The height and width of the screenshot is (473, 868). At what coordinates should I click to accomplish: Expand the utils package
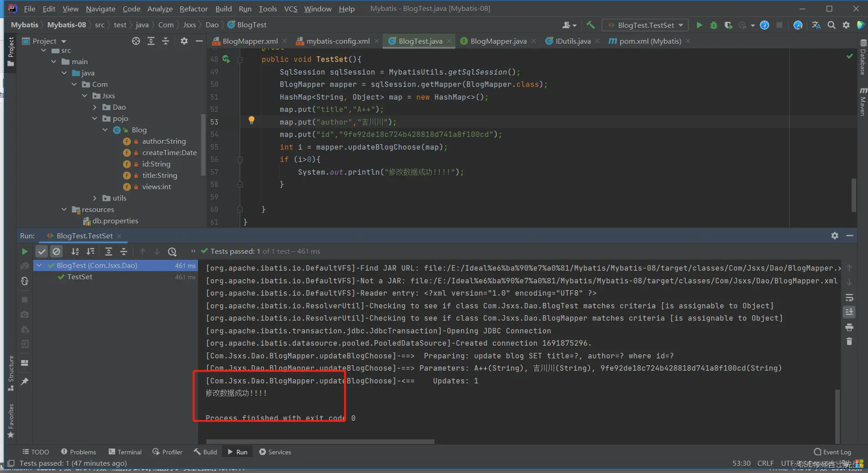95,198
